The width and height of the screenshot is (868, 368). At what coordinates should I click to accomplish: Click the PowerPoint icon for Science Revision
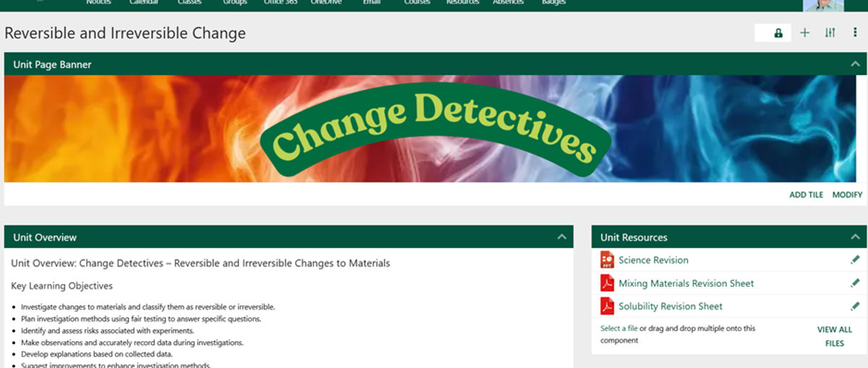point(607,260)
